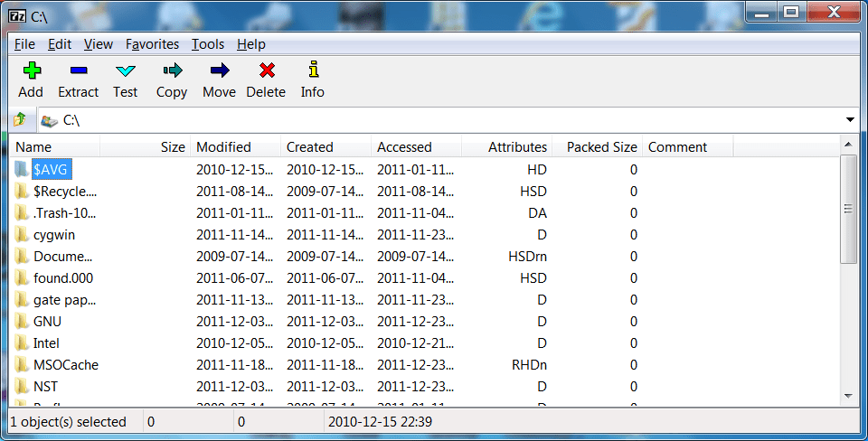Click the drive icon in address bar
This screenshot has height=441, width=868.
[49, 120]
